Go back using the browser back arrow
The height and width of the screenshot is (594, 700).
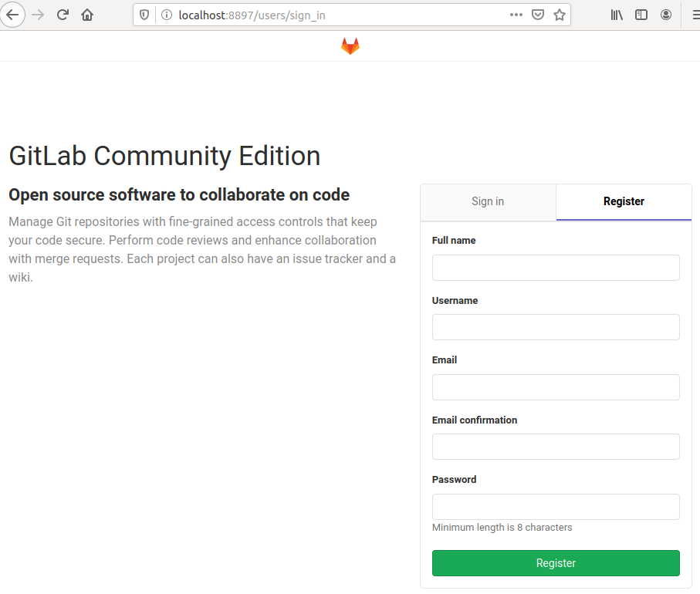coord(12,15)
